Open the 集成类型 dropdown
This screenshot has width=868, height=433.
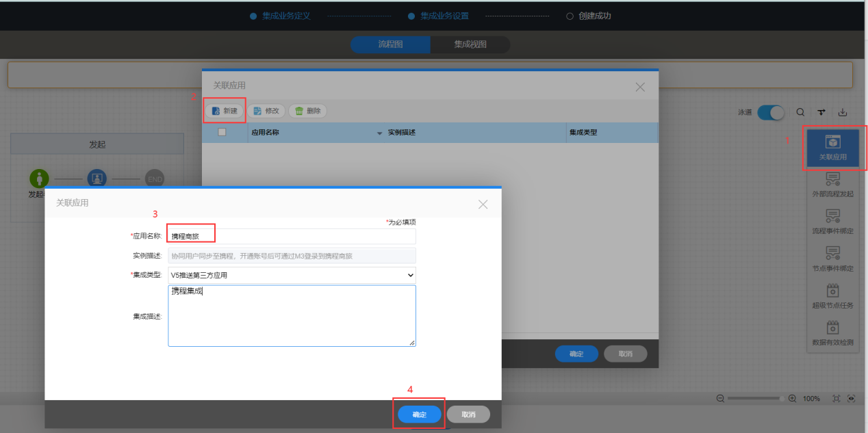pos(292,275)
